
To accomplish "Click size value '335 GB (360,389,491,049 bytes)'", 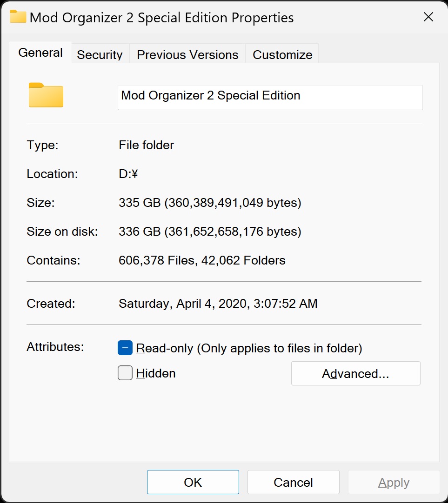I will (x=210, y=203).
